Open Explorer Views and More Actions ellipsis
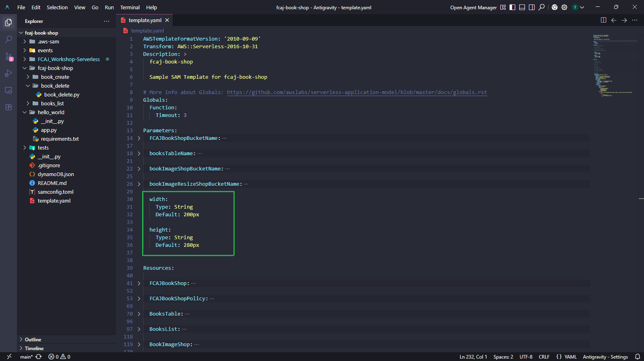This screenshot has width=644, height=361. pos(107,21)
